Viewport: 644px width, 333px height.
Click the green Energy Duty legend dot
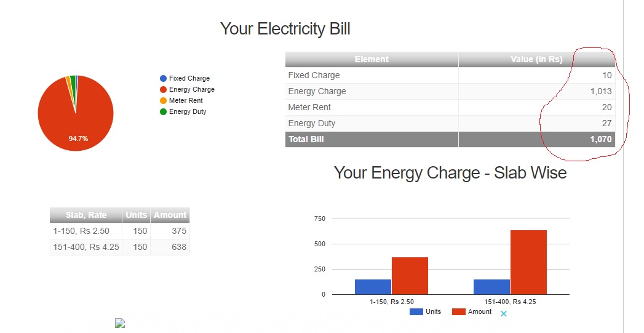[163, 112]
